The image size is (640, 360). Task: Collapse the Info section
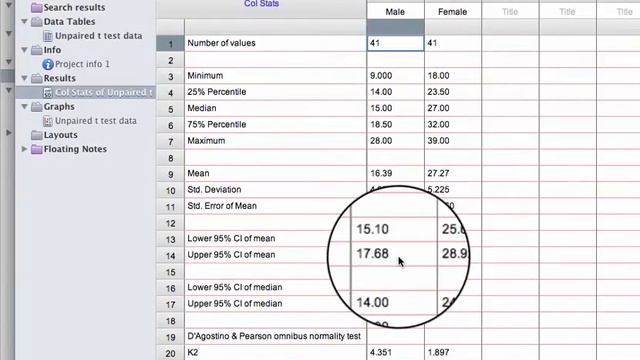[x=24, y=50]
